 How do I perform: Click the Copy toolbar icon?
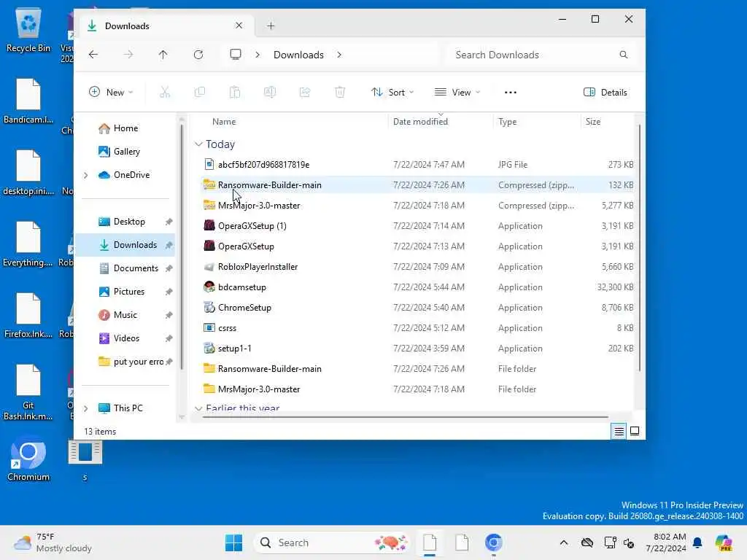pos(200,93)
